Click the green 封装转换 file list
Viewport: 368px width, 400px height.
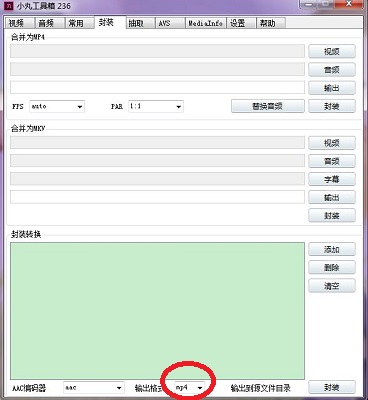click(157, 311)
